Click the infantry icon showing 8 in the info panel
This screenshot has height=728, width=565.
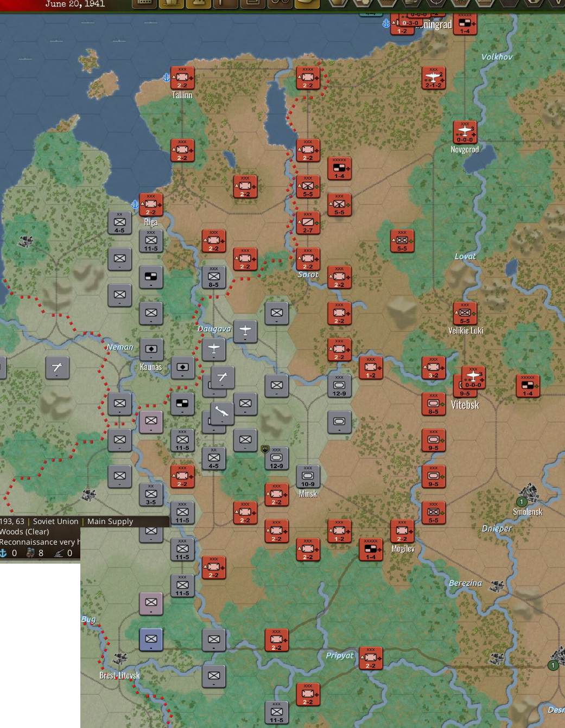(31, 553)
